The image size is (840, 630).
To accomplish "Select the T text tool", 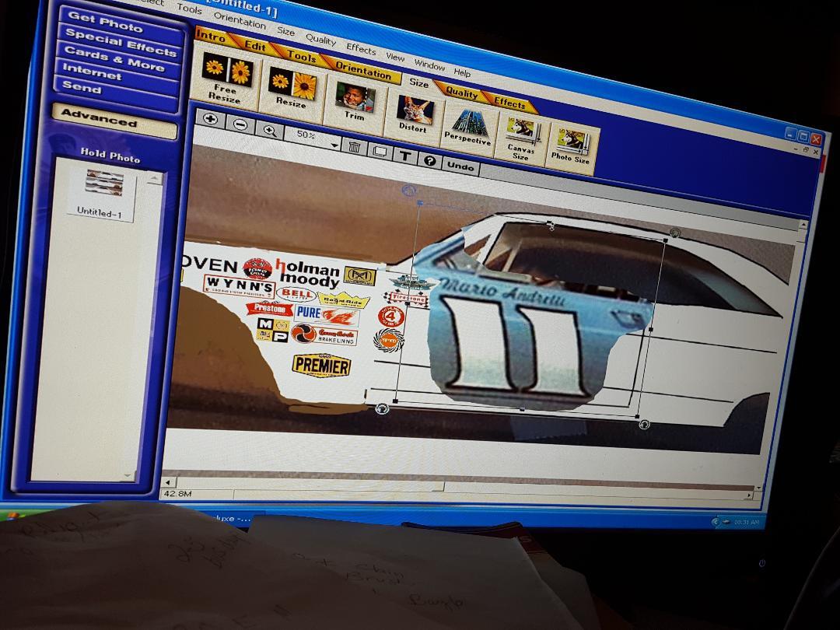I will [x=405, y=156].
